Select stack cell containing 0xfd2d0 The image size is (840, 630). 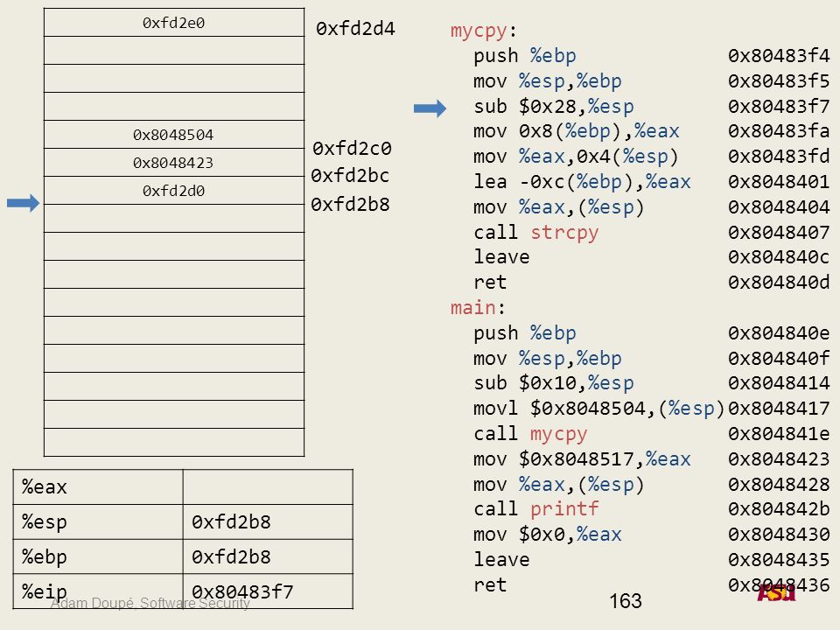click(x=174, y=190)
